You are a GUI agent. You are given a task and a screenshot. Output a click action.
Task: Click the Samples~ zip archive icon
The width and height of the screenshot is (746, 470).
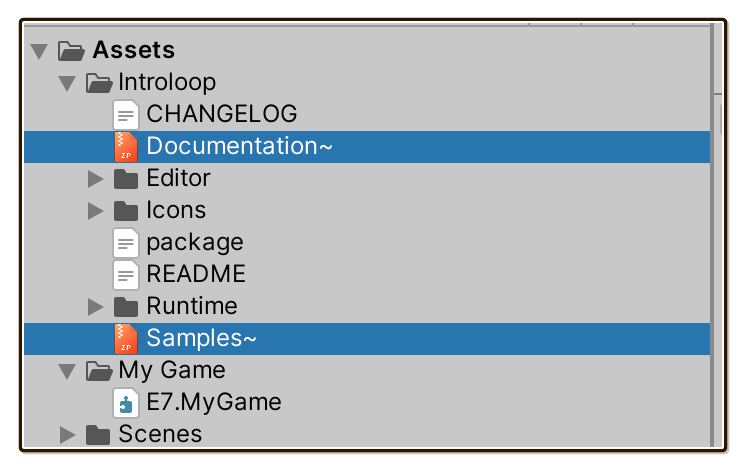coord(126,339)
